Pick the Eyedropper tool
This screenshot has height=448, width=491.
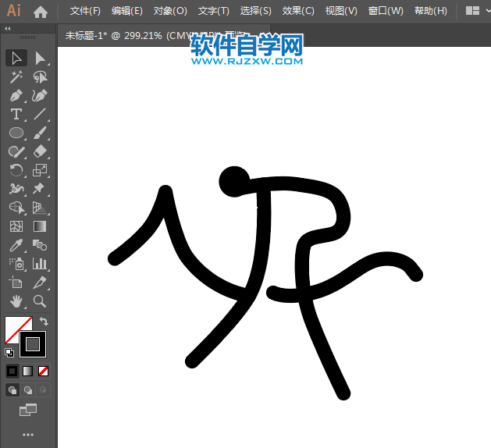tap(16, 245)
